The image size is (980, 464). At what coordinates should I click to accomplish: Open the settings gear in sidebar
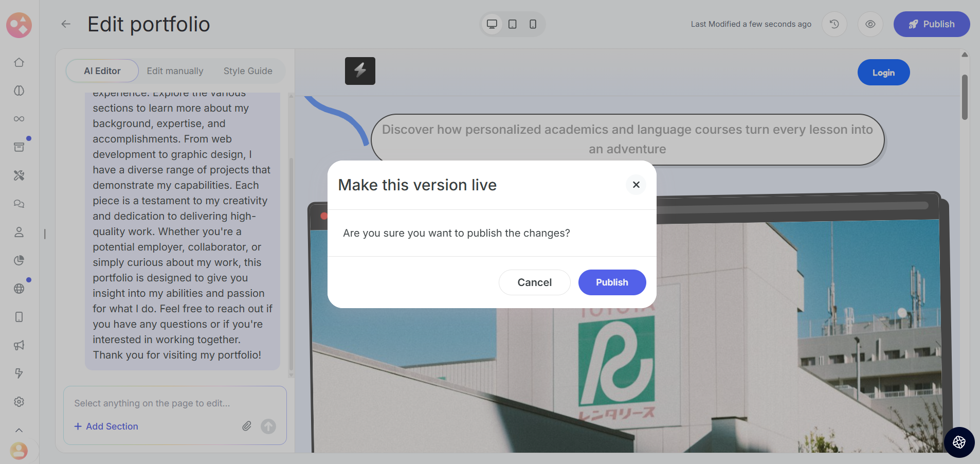[x=19, y=402]
